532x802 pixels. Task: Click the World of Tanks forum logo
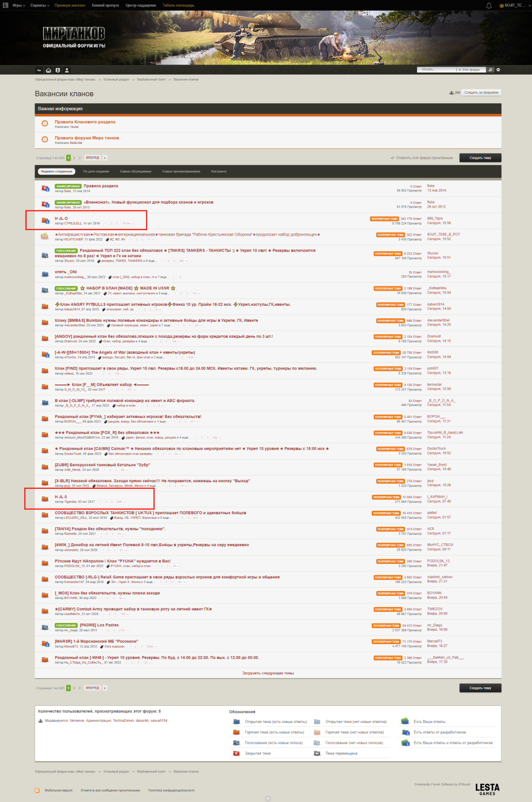tap(74, 38)
